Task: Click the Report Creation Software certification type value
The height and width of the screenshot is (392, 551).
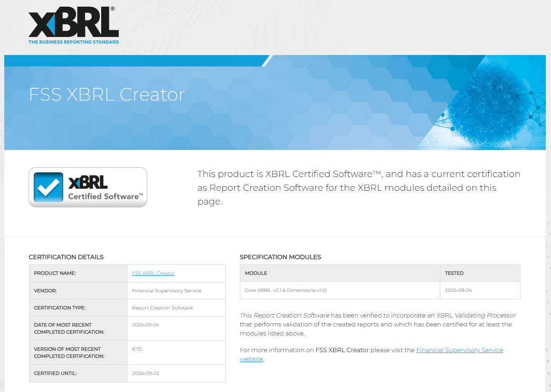Action: click(x=162, y=308)
